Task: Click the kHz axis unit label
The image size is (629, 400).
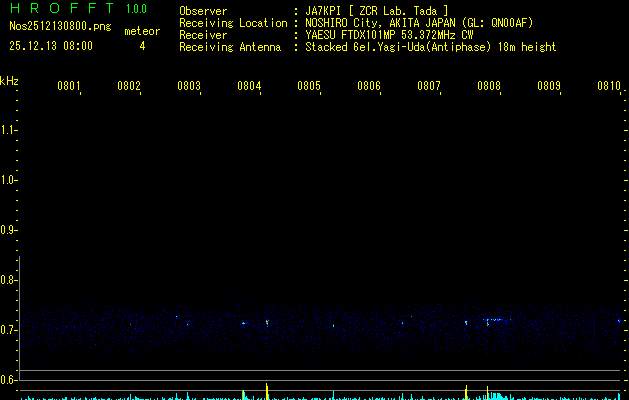Action: point(9,80)
